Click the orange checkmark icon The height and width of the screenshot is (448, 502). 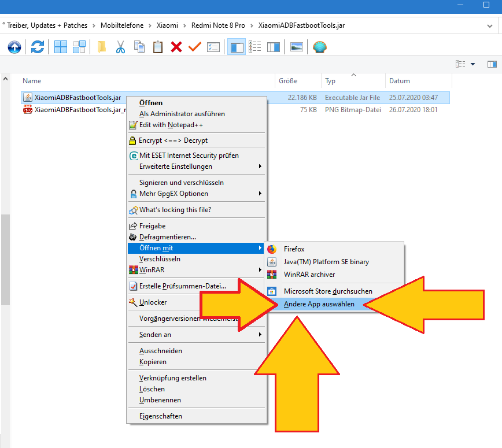[x=195, y=47]
